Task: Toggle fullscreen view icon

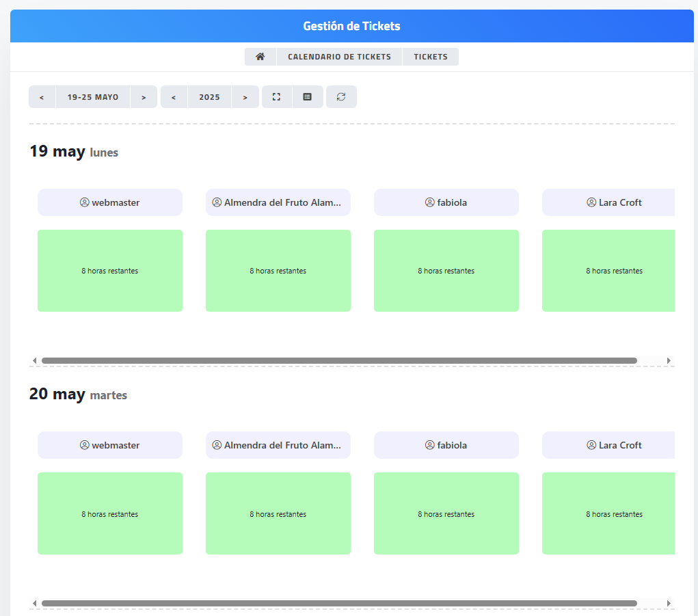Action: click(x=277, y=97)
